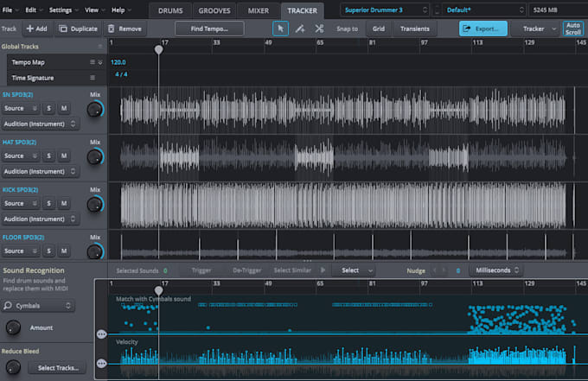Adjust the Reduce Bleed knob
588x381 pixels.
pos(13,367)
